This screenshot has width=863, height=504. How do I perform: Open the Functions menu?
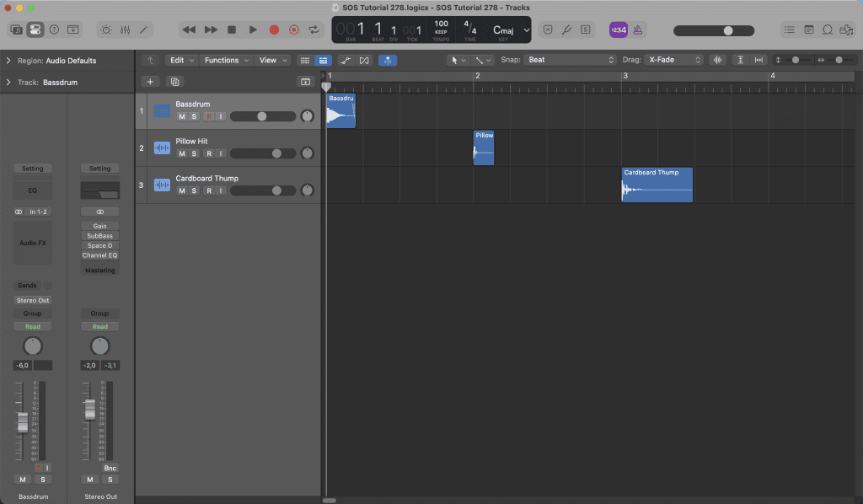coord(226,60)
